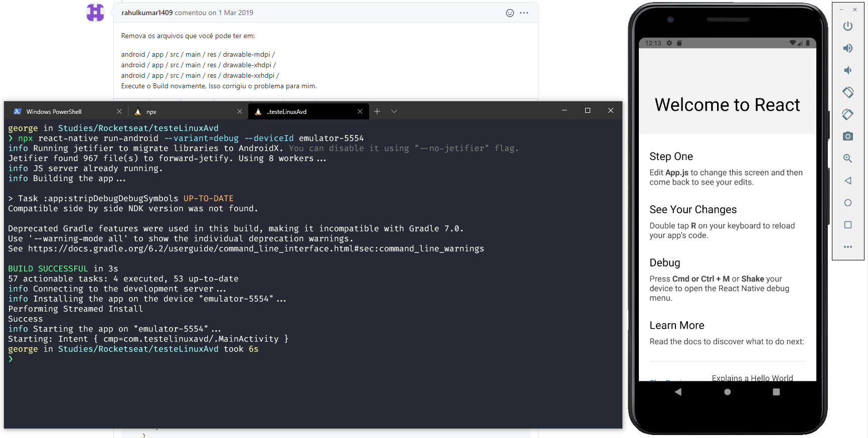Screen dimensions: 868x438
Task: Click the comment date 1 Mar 2019
Action: 236,13
